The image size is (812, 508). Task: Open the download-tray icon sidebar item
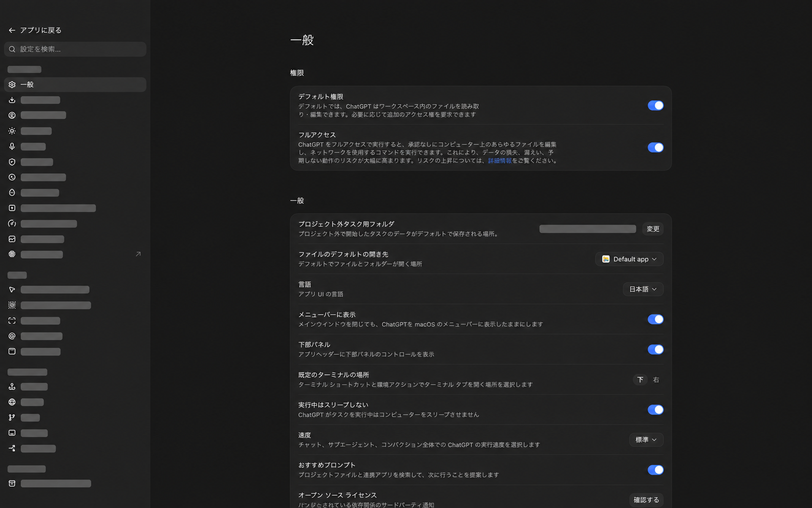[12, 100]
